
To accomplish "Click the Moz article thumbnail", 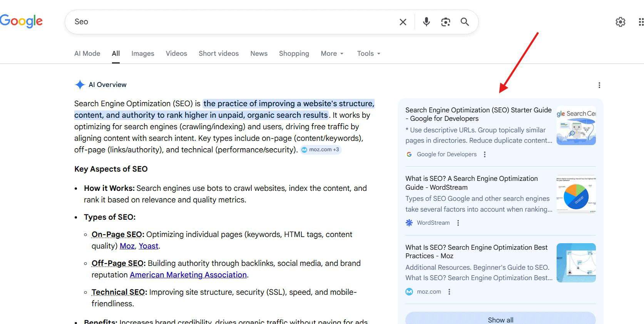I will point(576,263).
